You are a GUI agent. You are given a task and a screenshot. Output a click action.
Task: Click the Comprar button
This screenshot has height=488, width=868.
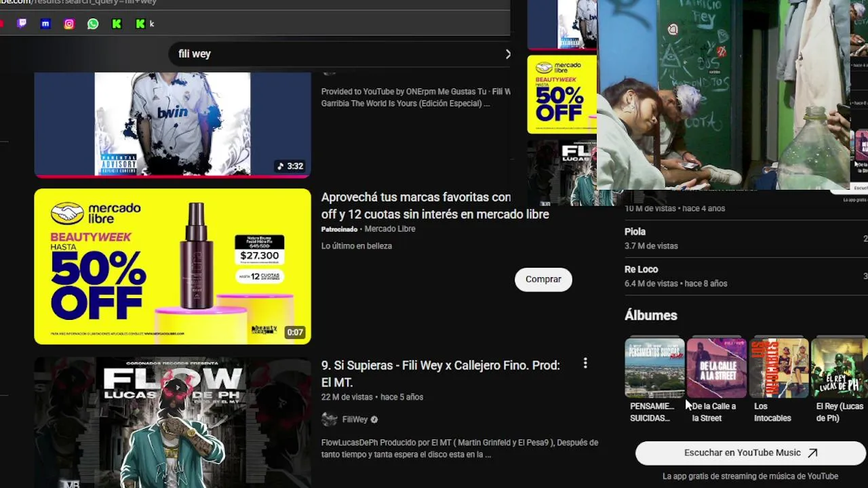tap(543, 279)
